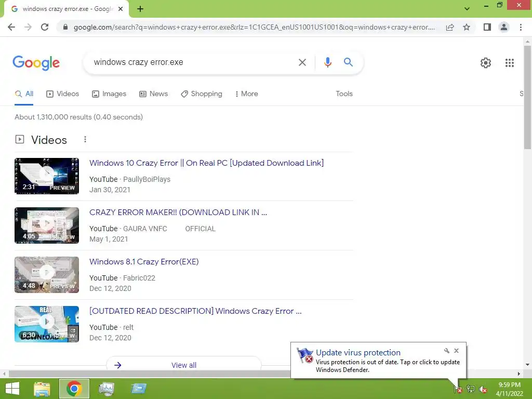Open Chrome three-dot menu
532x399 pixels.
click(521, 27)
